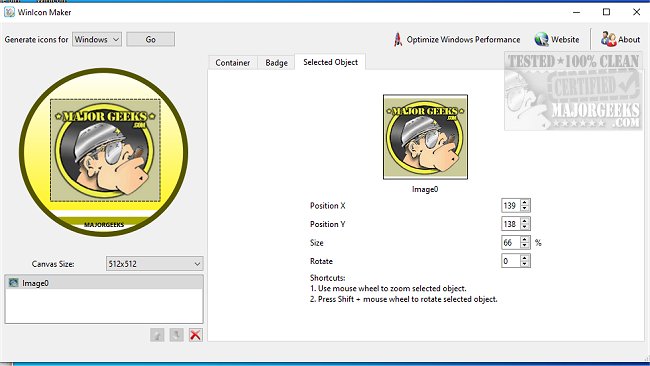Open the About dialog
Screen dimensions: 650x366
pos(620,39)
